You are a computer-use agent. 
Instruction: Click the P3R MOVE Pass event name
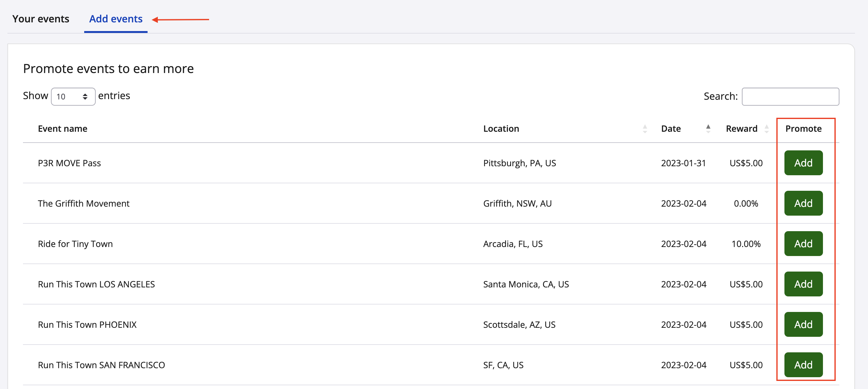click(x=69, y=163)
